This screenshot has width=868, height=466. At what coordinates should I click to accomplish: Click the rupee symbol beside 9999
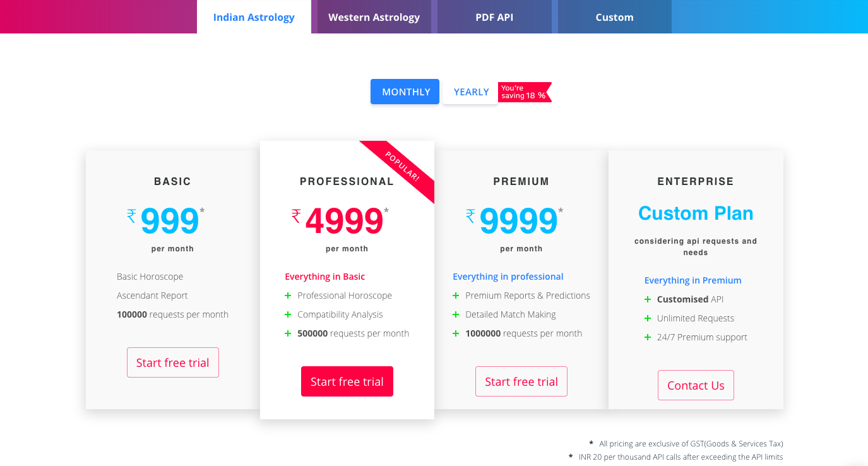(x=470, y=216)
